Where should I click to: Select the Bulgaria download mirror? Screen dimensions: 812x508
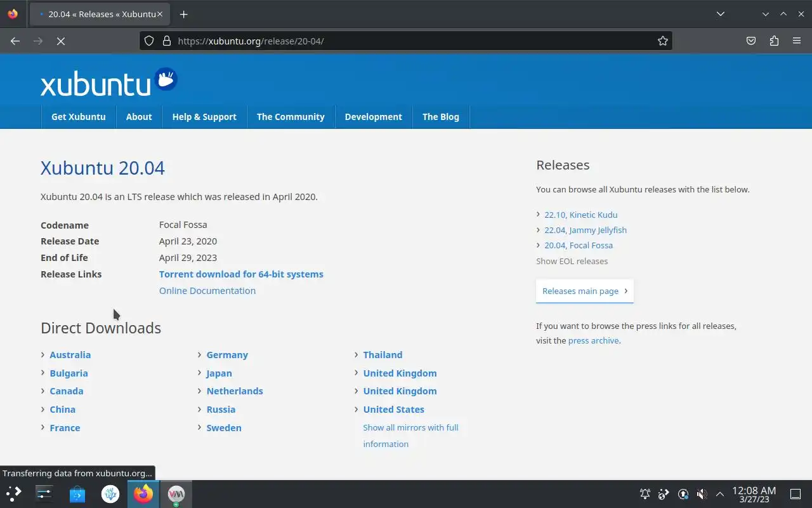[69, 373]
